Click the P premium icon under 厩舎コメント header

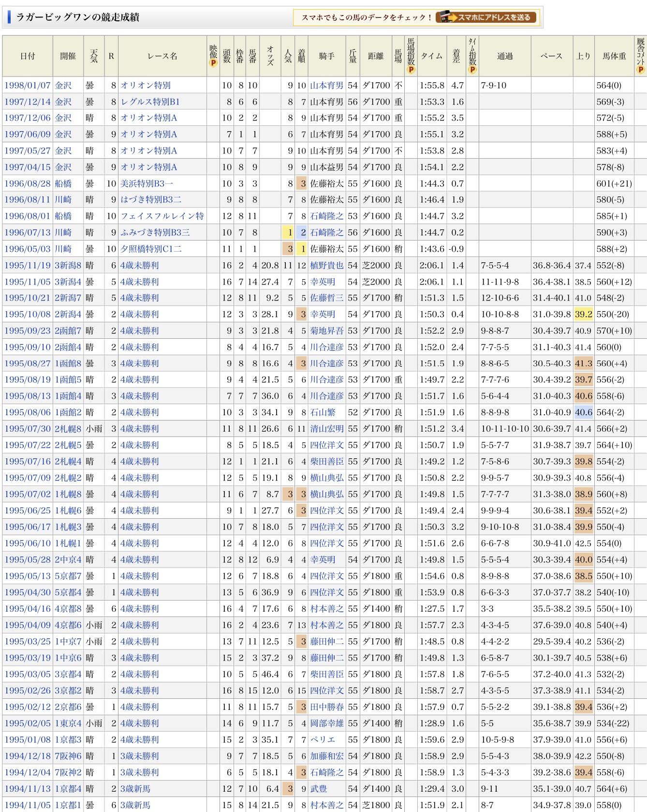click(x=641, y=70)
